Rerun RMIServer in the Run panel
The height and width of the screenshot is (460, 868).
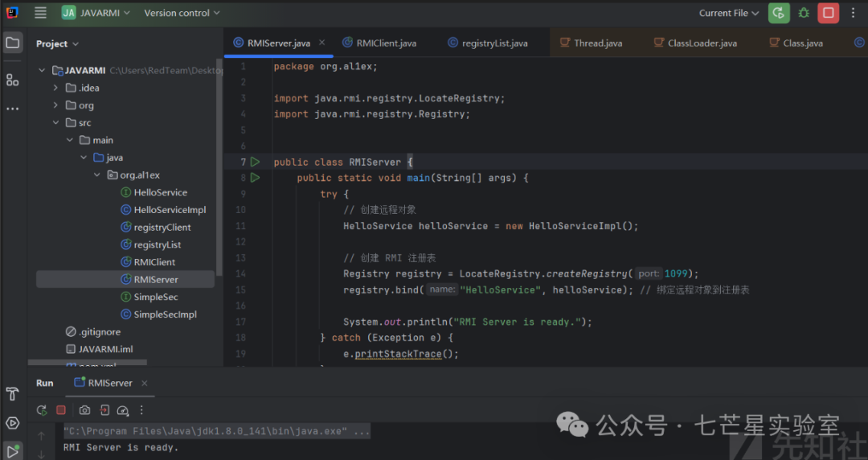coord(42,410)
